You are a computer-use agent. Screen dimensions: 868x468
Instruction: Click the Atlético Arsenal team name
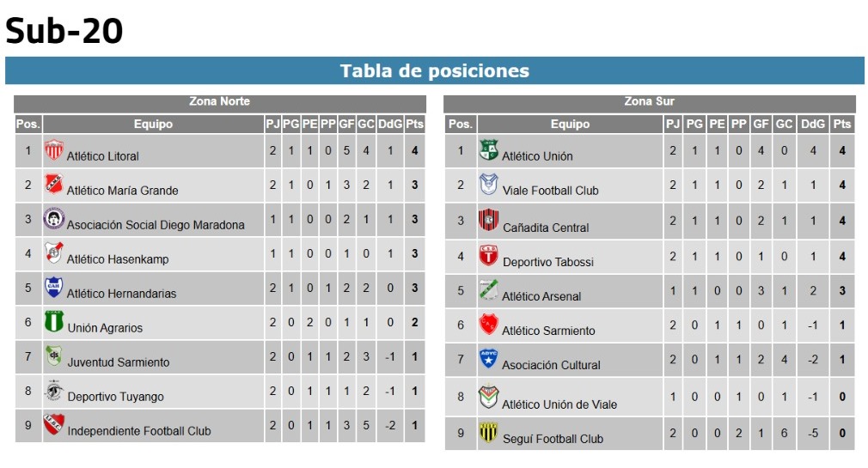click(x=541, y=296)
